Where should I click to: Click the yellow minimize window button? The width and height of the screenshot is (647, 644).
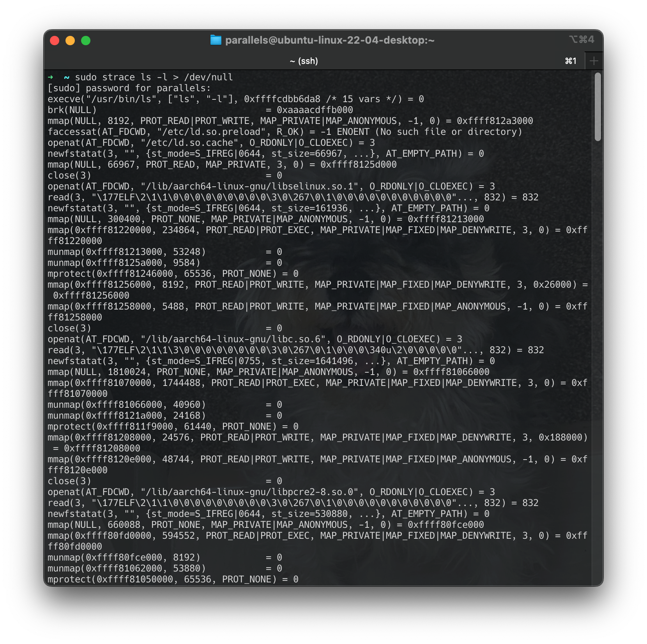(70, 40)
